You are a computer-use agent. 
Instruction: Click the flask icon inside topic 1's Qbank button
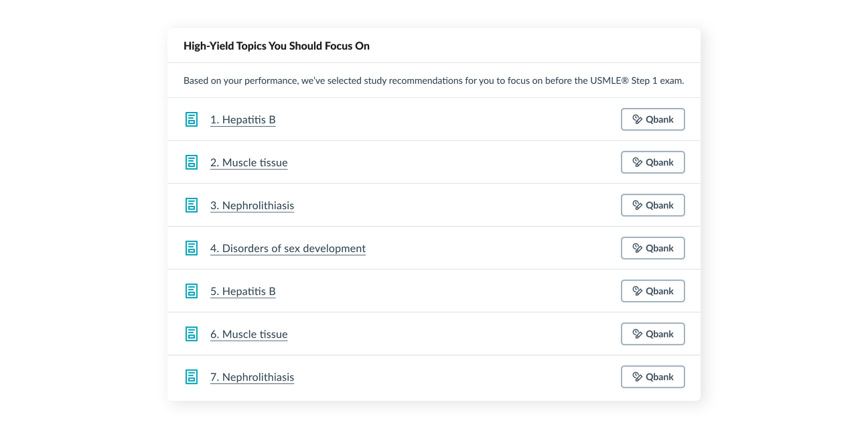(x=636, y=119)
